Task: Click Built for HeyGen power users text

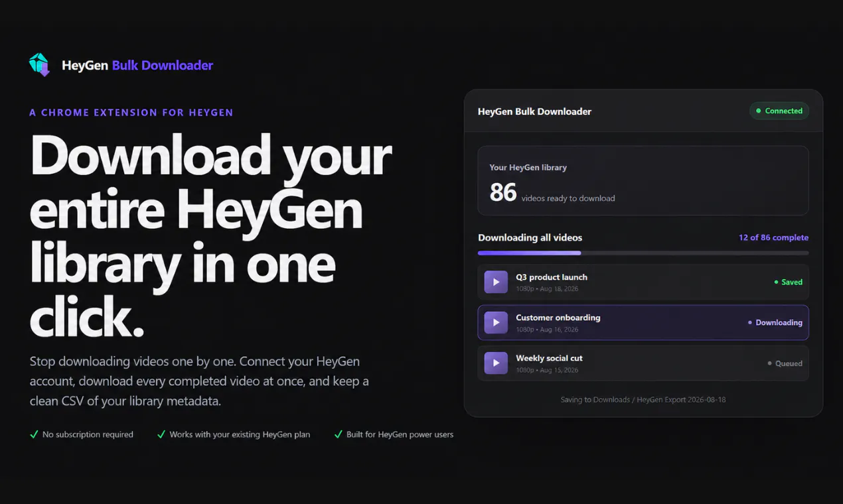Action: click(400, 434)
